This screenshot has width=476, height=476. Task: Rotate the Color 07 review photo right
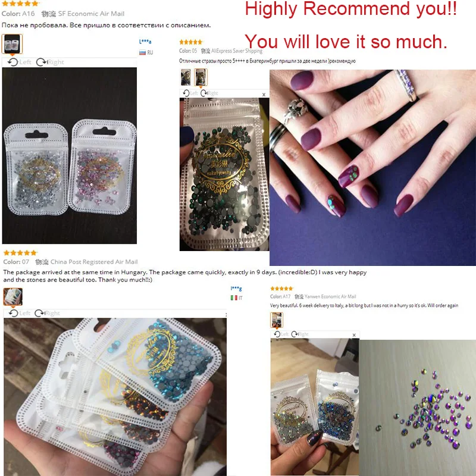click(x=47, y=313)
